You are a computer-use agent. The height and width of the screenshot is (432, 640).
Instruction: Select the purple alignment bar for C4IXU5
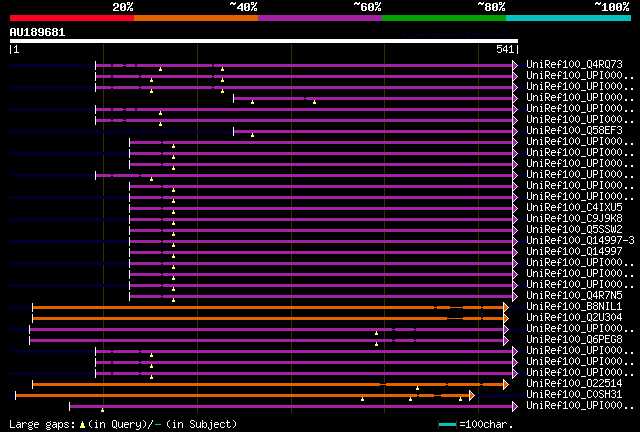tap(321, 209)
